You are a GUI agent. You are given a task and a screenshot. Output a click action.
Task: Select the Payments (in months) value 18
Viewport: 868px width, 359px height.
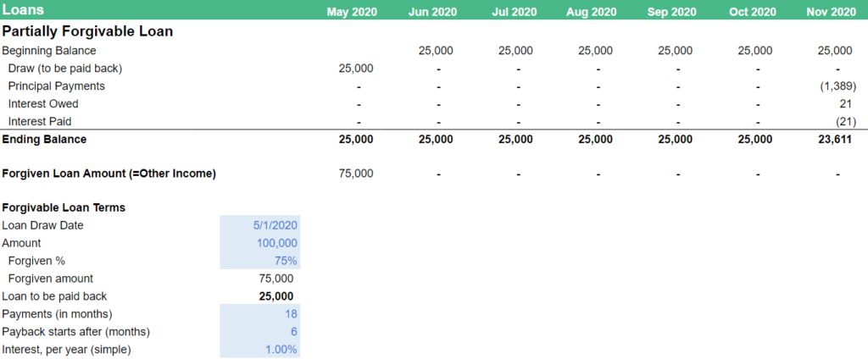click(x=290, y=314)
